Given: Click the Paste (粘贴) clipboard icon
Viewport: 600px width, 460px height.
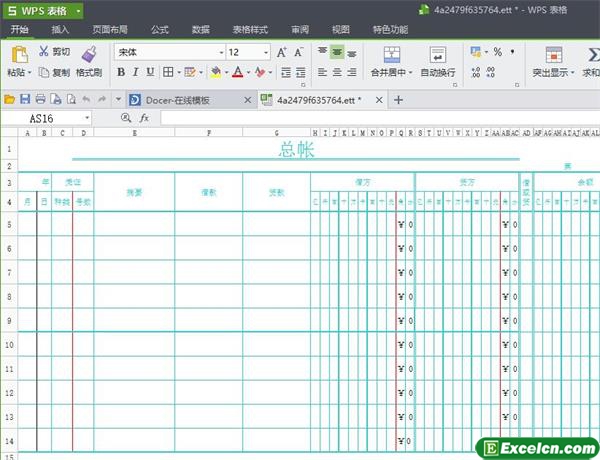Looking at the screenshot, I should point(20,54).
